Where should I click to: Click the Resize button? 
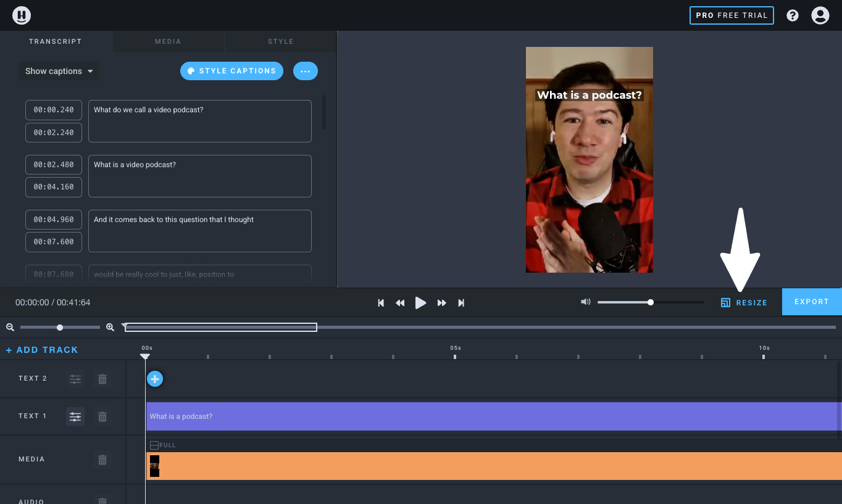pos(744,303)
